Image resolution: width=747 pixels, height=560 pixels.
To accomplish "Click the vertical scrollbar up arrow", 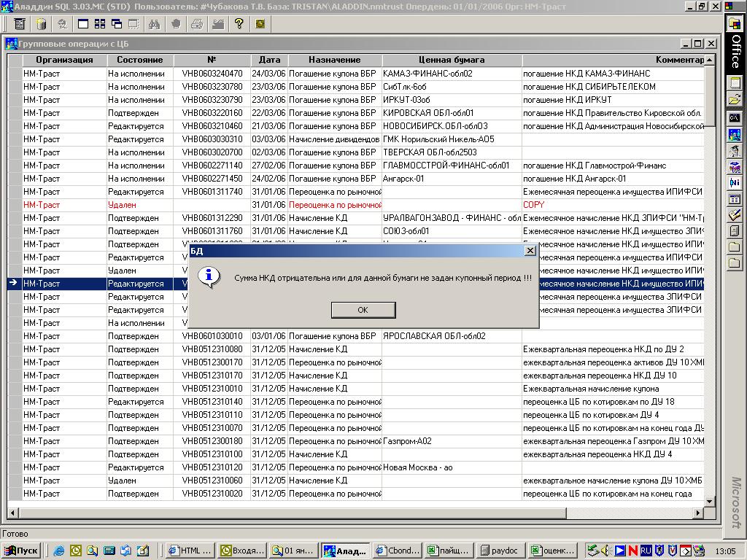I will [x=710, y=60].
